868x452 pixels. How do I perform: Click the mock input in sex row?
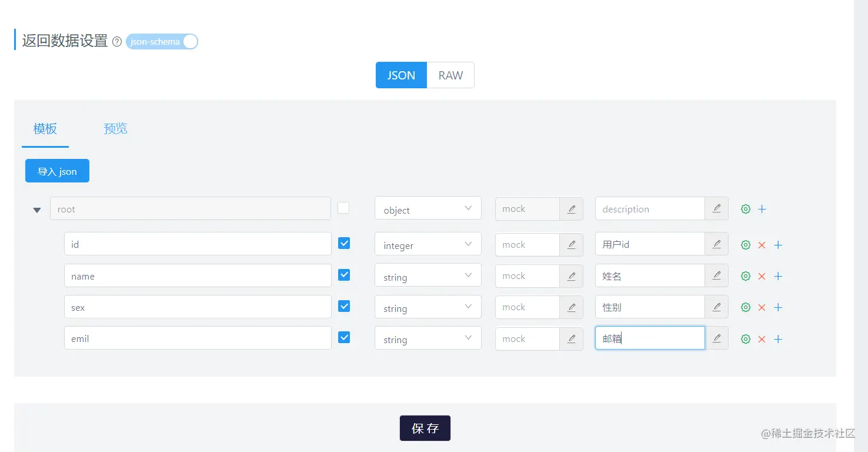click(528, 307)
